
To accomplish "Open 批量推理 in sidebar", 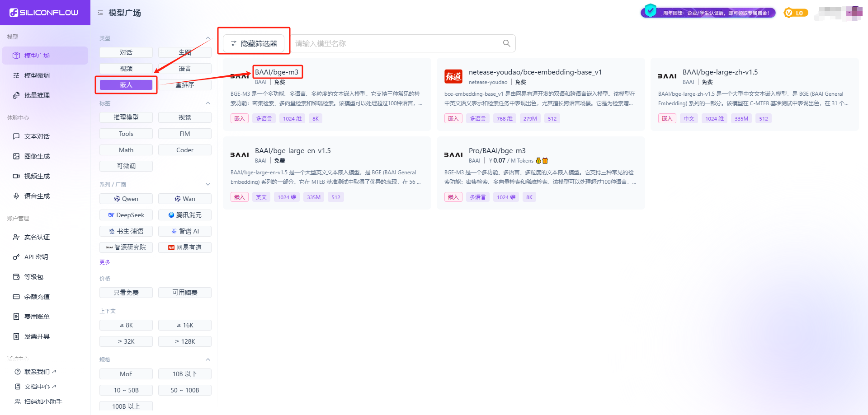I will tap(45, 95).
